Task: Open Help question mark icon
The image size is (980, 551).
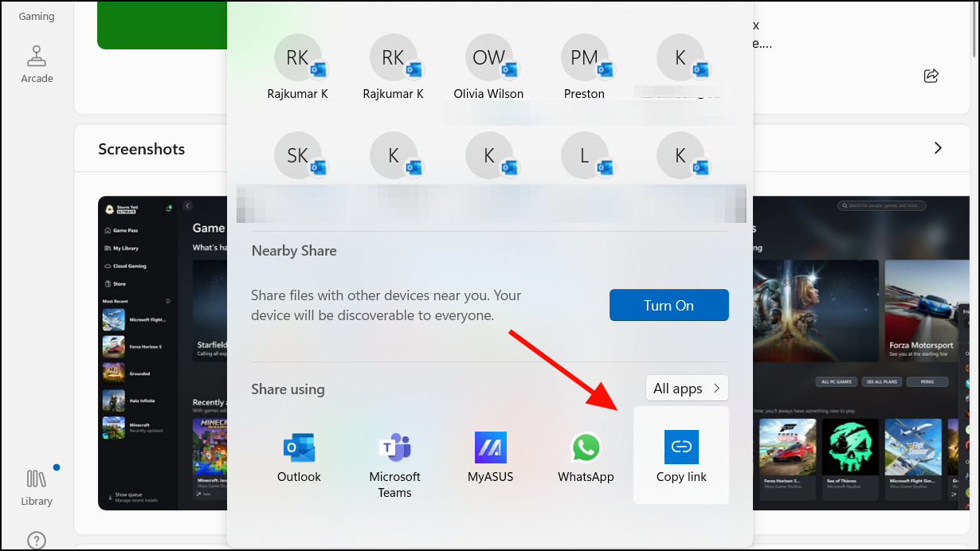Action: [x=37, y=541]
